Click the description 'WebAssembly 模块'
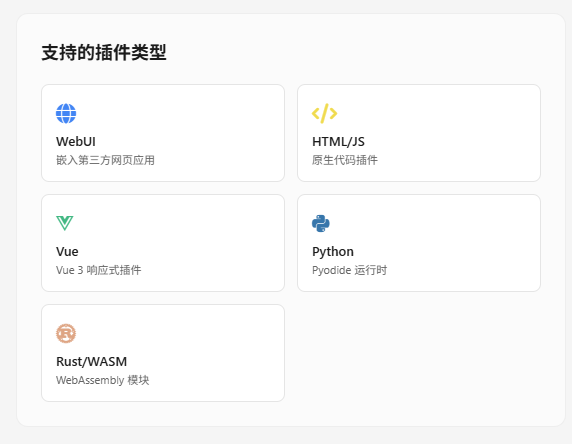Screen dimensions: 572x444 click(103, 380)
